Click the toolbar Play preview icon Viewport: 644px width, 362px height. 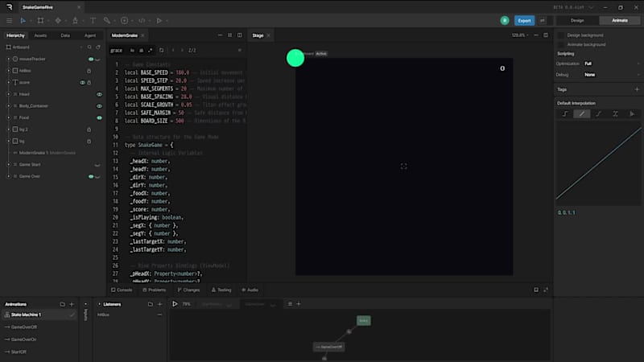(159, 21)
